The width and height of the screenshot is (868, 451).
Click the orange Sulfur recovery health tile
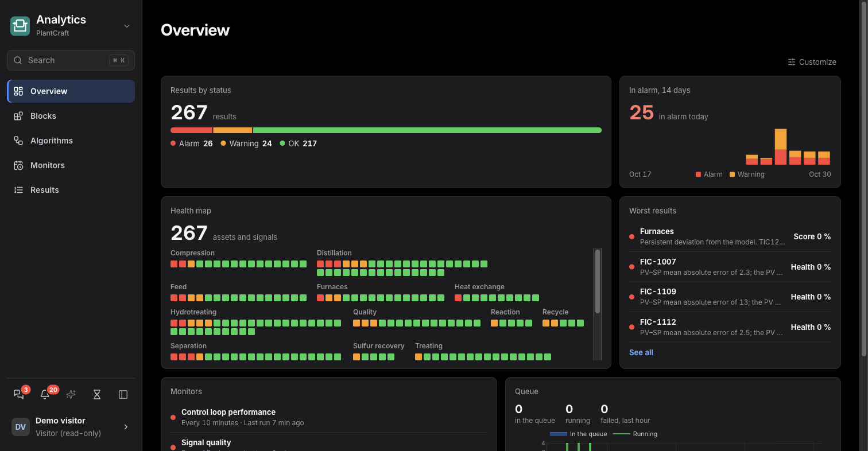(x=356, y=357)
